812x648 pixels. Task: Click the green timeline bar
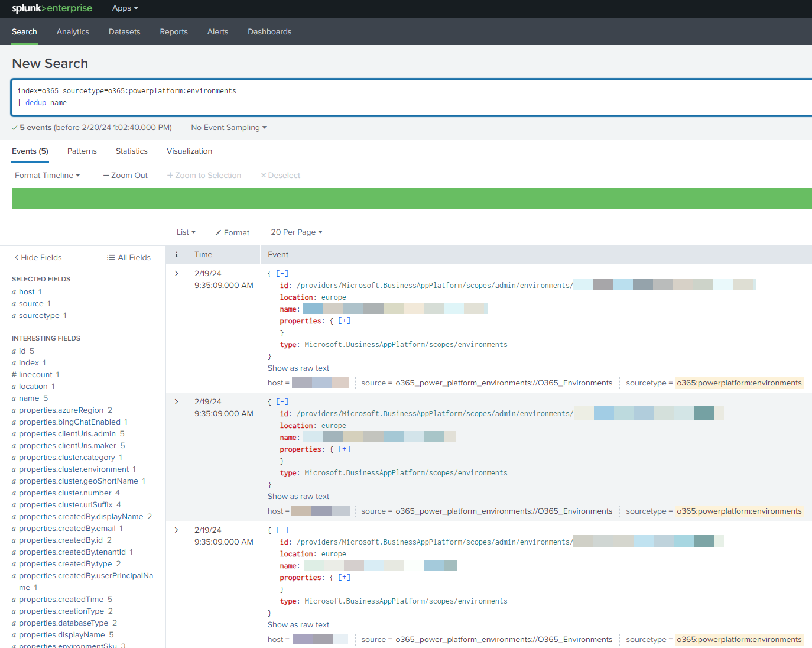click(412, 199)
